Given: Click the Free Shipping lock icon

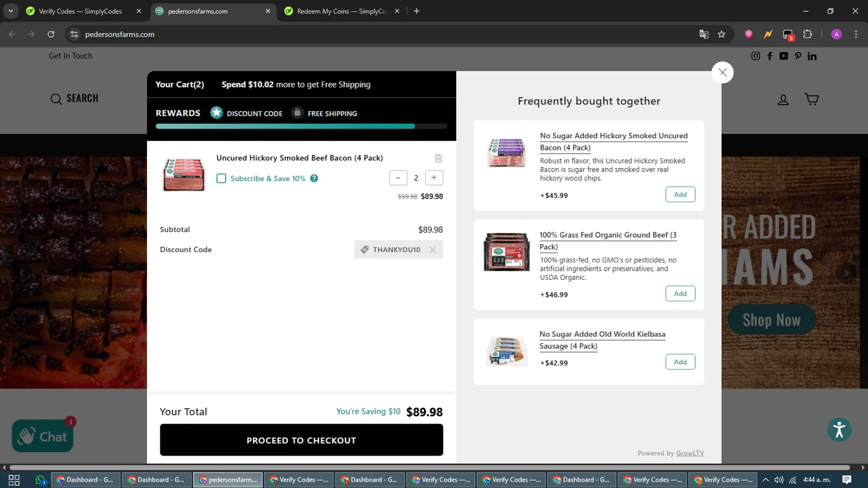Looking at the screenshot, I should click(x=297, y=113).
